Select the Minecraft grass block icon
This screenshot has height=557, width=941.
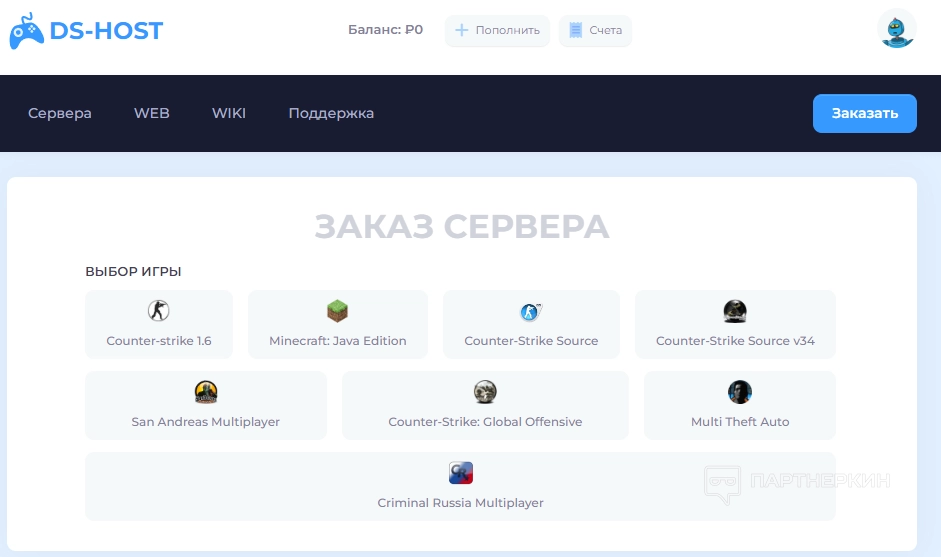[x=337, y=311]
